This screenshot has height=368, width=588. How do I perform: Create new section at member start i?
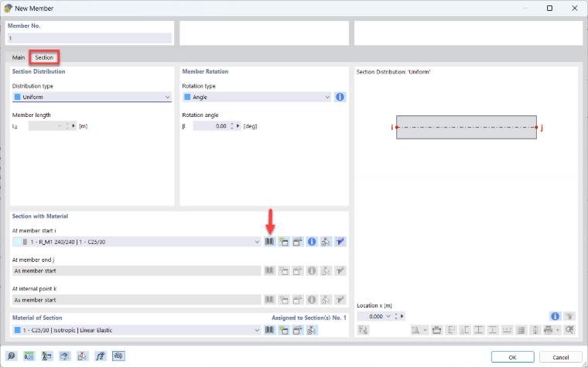tap(283, 242)
